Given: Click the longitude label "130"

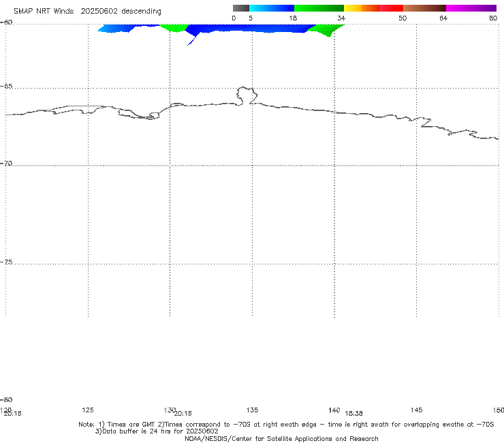Looking at the screenshot, I should click(170, 410).
